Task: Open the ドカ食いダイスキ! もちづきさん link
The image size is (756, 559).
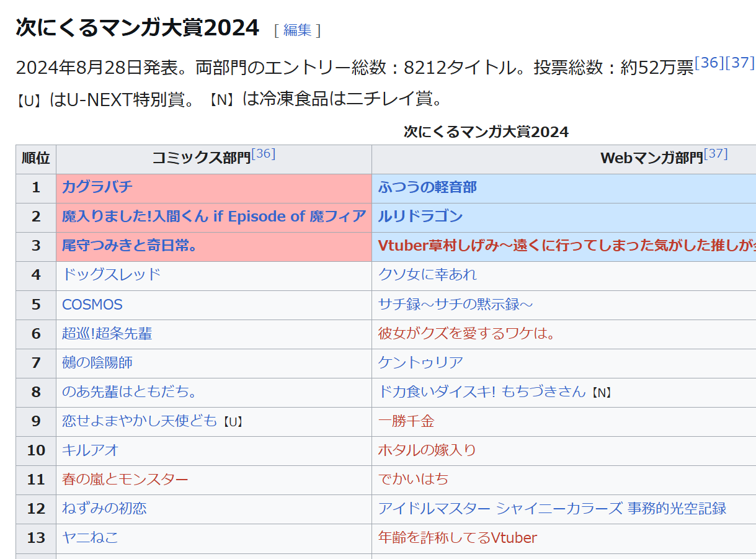Action: (482, 391)
